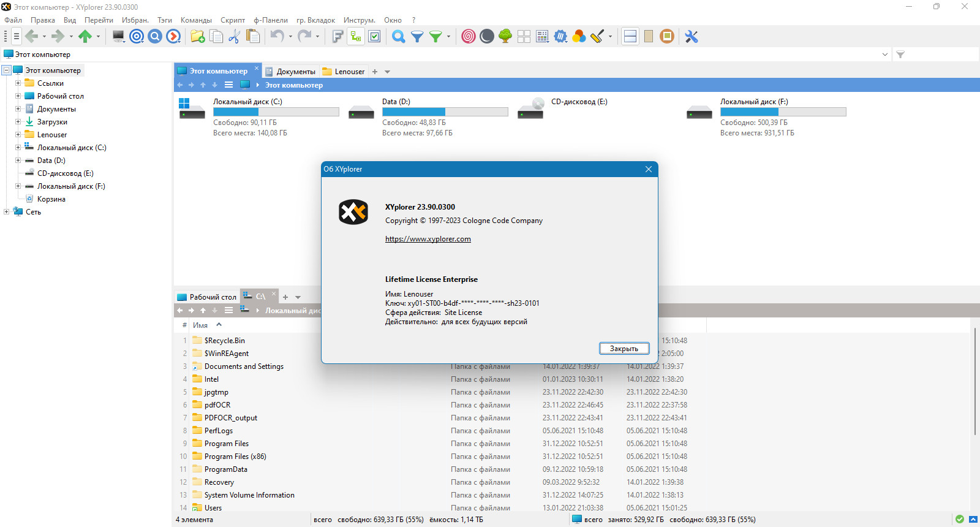Open the Инструм. menu
Image resolution: width=980 pixels, height=527 pixels.
[x=359, y=20]
